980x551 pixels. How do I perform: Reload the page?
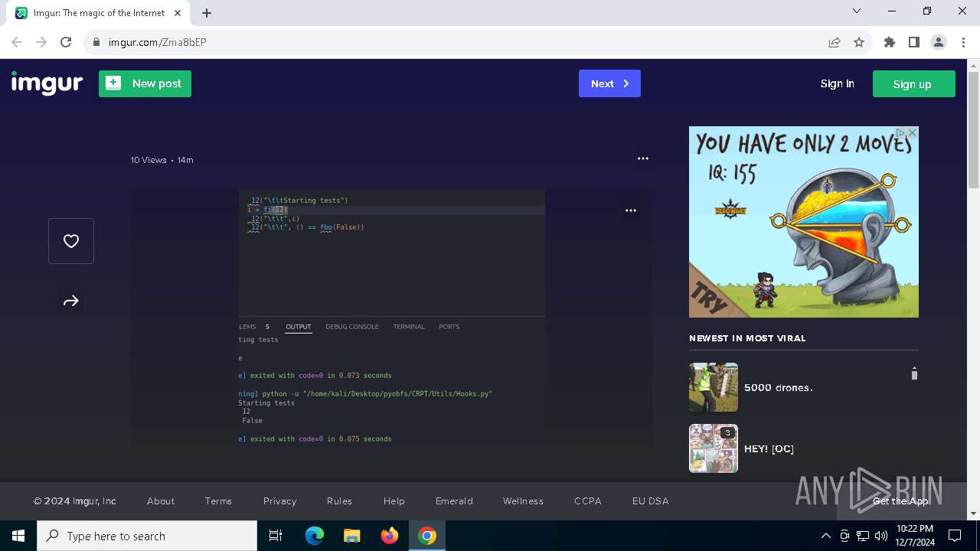[66, 42]
